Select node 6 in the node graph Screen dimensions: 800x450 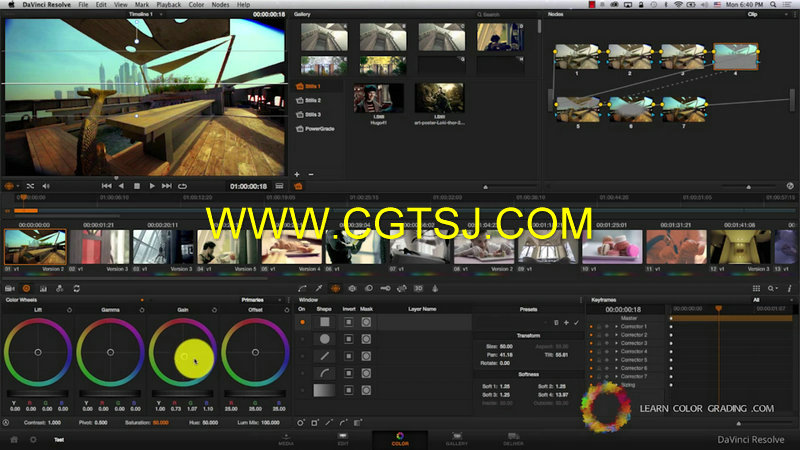631,109
